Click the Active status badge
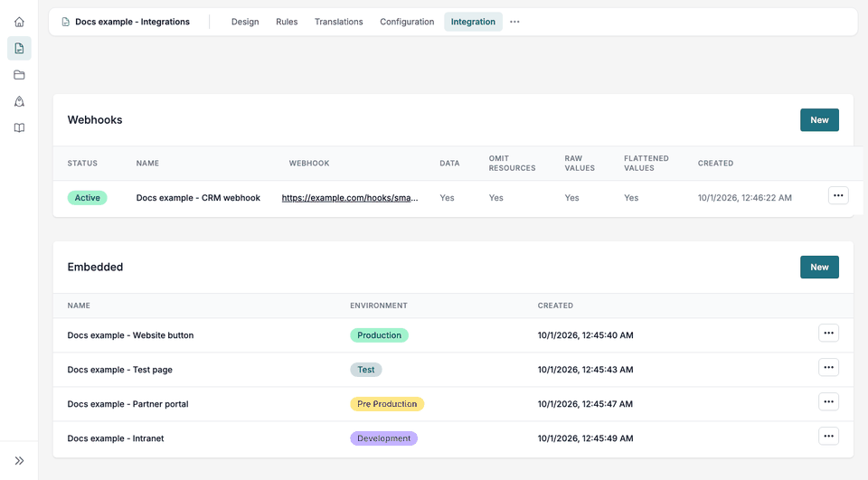 88,198
